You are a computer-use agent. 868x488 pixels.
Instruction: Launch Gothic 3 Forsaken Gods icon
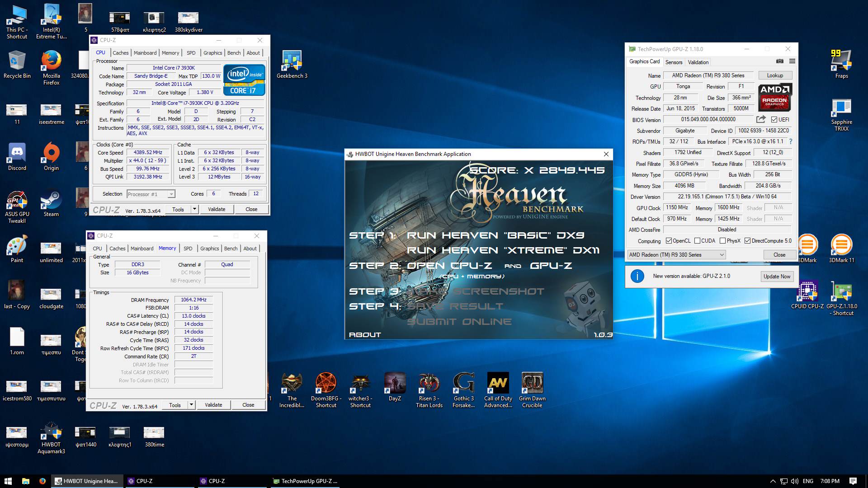point(463,390)
